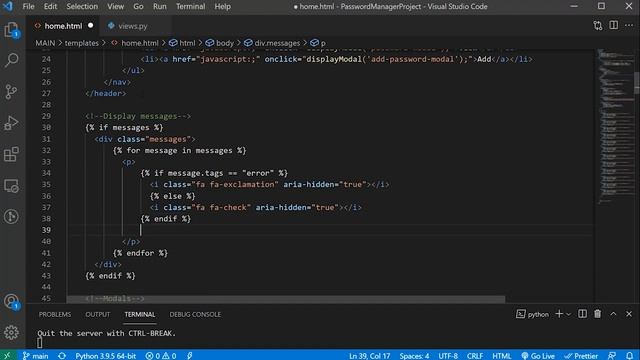Open the launch terminal dropdown arrow
640x360 pixels.
coord(569,314)
